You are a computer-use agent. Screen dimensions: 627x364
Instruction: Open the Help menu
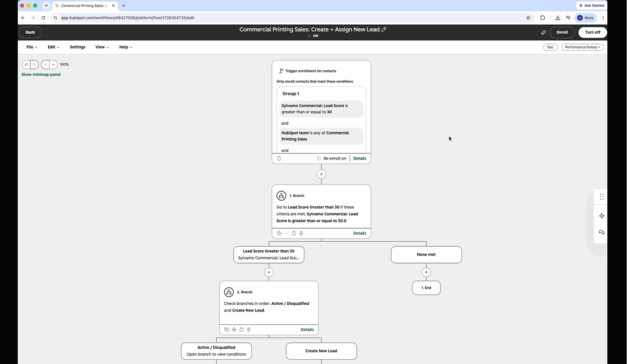pyautogui.click(x=125, y=47)
